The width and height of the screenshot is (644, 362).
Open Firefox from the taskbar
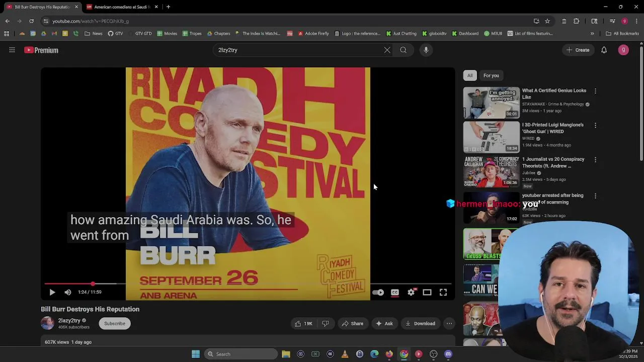(389, 354)
